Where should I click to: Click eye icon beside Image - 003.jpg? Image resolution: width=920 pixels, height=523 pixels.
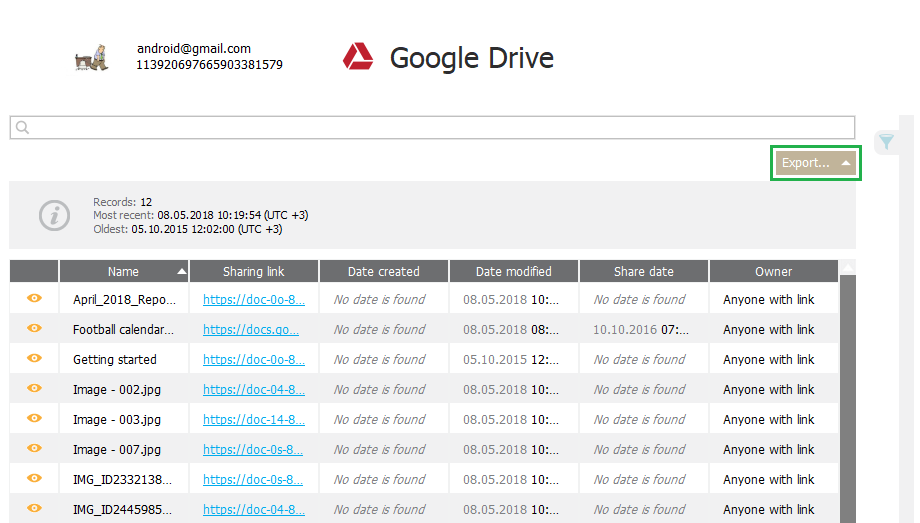coord(35,419)
